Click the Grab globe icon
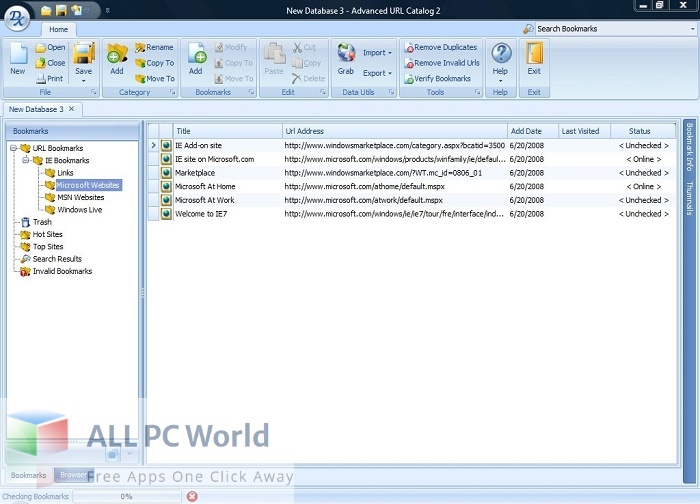The width and height of the screenshot is (700, 504). click(346, 53)
